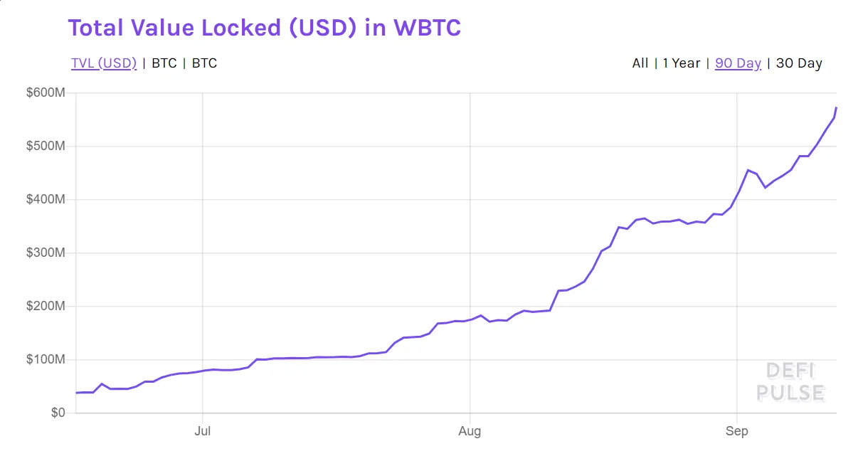The width and height of the screenshot is (868, 456).
Task: Click the $500M y-axis label
Action: pyautogui.click(x=46, y=146)
